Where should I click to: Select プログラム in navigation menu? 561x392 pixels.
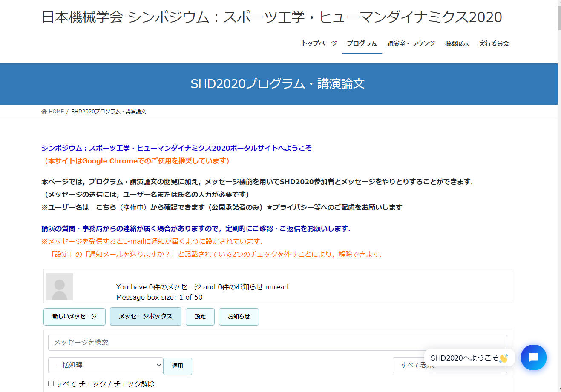[362, 43]
